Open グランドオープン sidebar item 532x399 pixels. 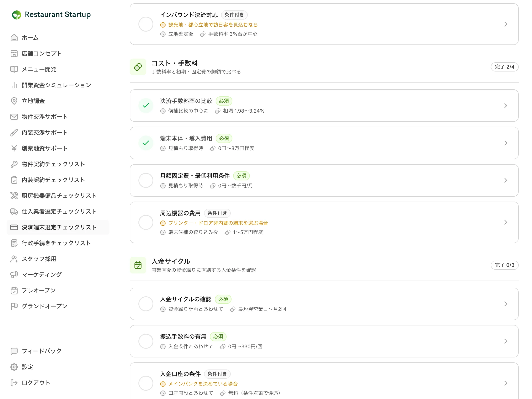pos(58,306)
